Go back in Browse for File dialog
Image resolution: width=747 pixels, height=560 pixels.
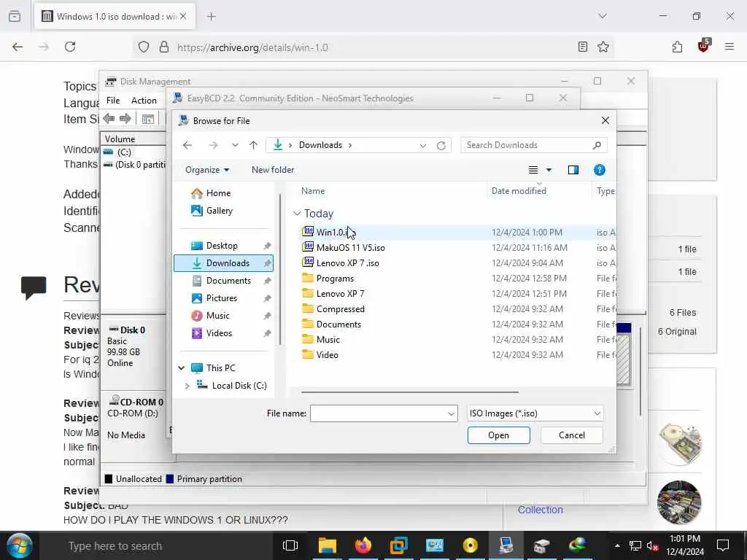187,145
